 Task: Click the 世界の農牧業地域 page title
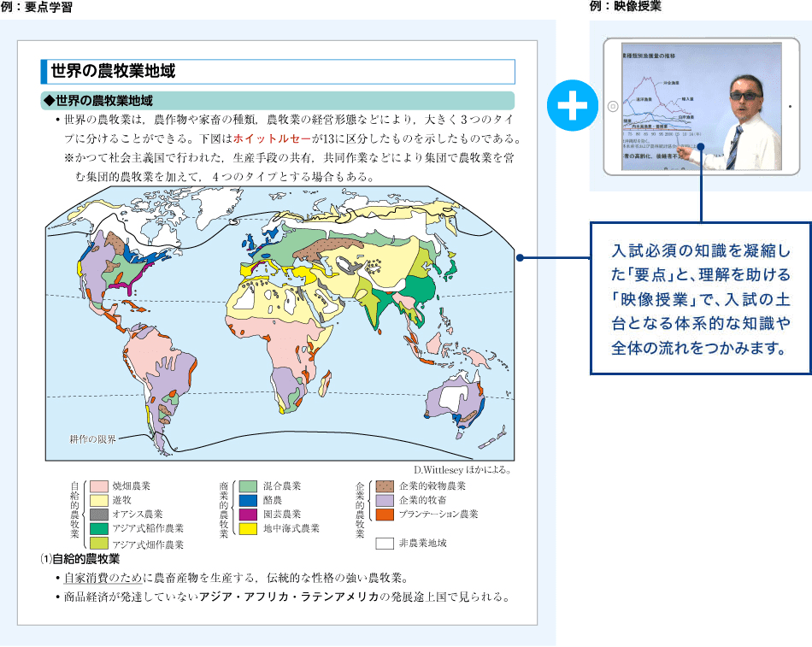pos(113,71)
